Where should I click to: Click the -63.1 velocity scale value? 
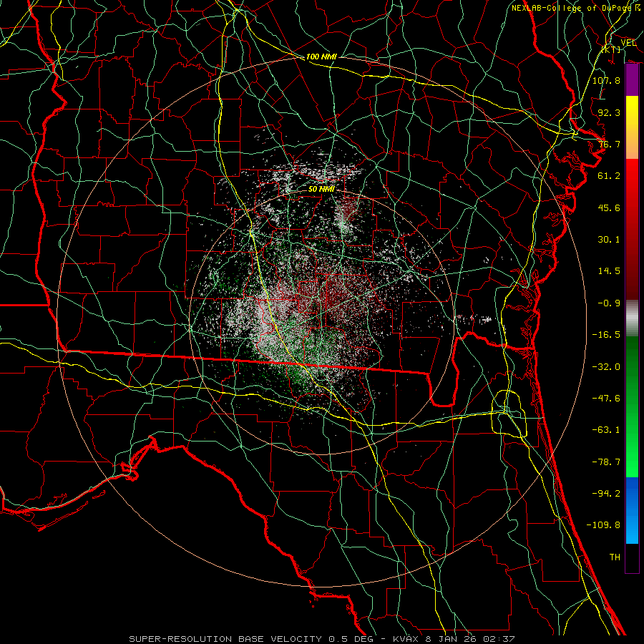click(606, 430)
